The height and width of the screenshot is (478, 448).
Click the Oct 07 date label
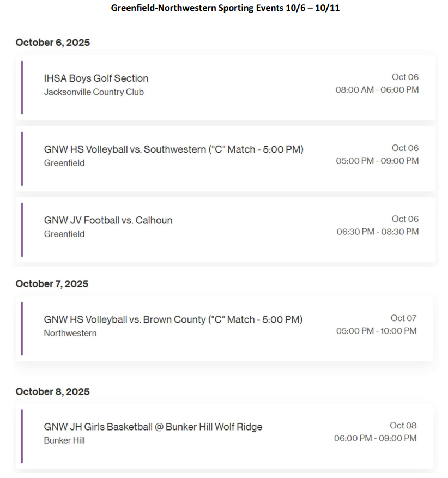point(403,318)
